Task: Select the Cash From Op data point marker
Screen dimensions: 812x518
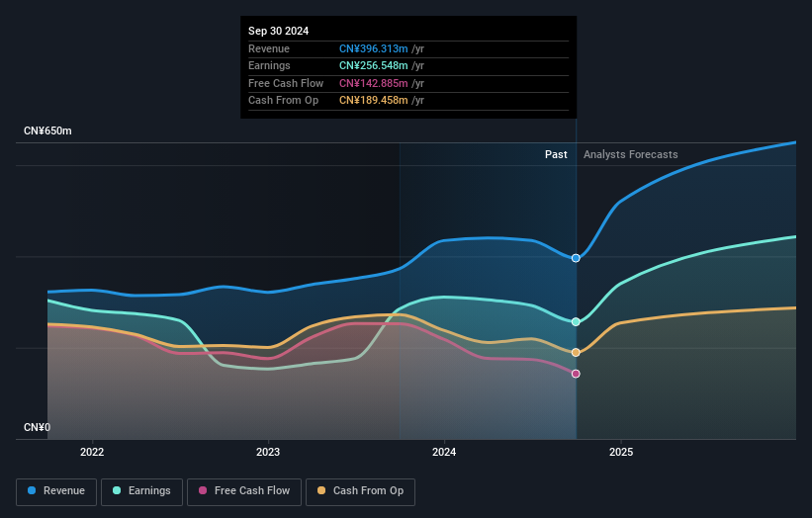Action: tap(576, 352)
